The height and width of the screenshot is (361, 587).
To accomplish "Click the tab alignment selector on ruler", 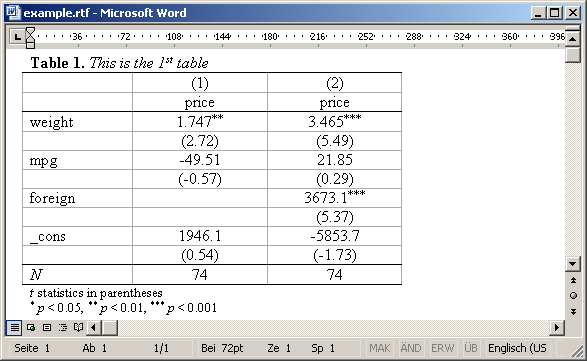I will [17, 37].
